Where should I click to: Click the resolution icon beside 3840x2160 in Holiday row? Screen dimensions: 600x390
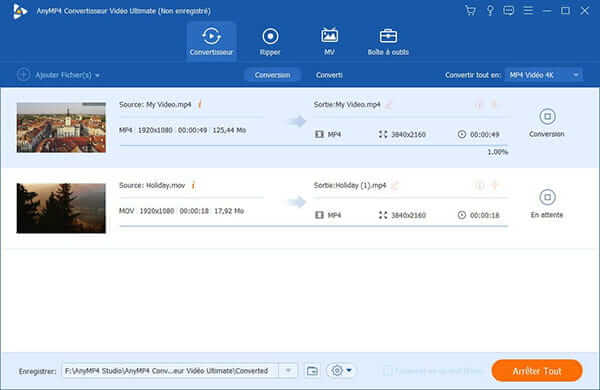click(x=383, y=215)
